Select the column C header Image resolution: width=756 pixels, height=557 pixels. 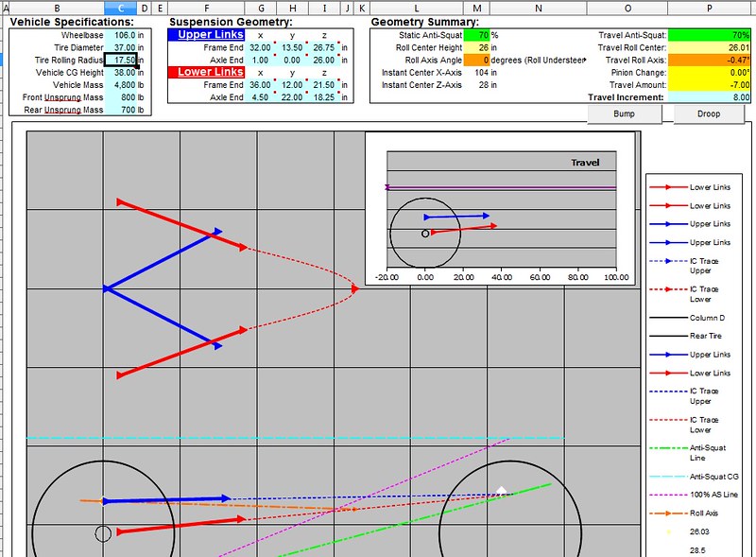[x=121, y=8]
